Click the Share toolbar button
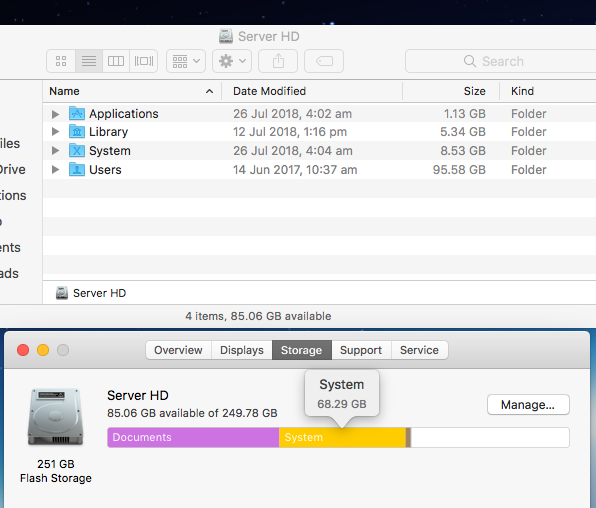596x508 pixels. [x=278, y=61]
